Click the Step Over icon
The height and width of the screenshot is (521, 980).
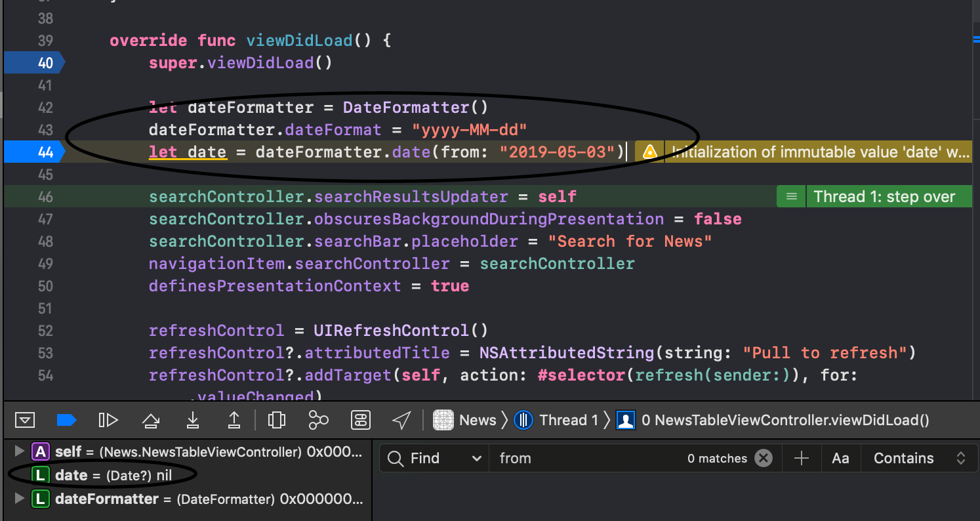click(x=150, y=419)
